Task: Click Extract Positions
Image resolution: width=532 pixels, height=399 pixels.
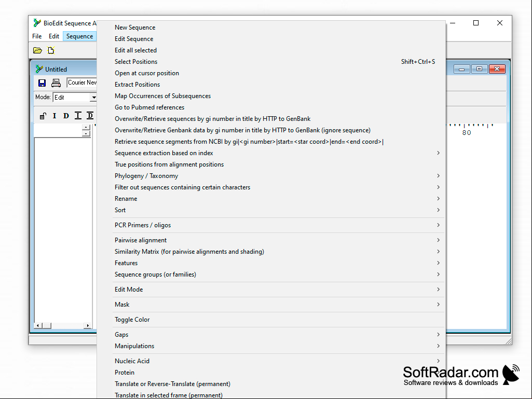Action: click(x=271, y=85)
